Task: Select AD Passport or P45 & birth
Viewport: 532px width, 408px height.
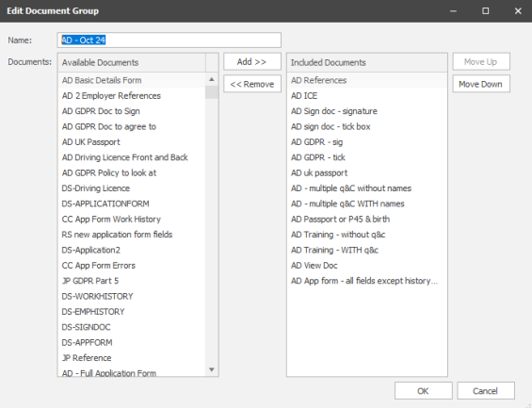Action: click(x=367, y=220)
